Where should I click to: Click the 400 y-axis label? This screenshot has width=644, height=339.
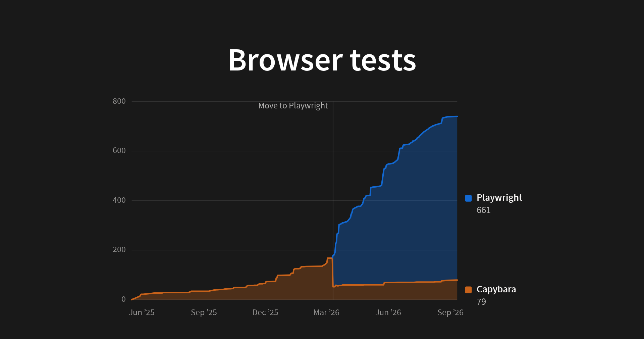point(119,200)
